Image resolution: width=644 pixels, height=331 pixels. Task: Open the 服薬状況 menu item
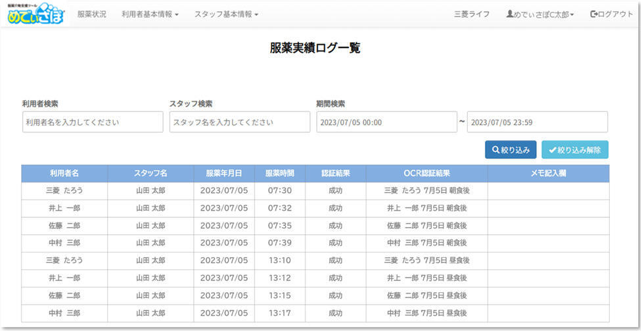[91, 14]
